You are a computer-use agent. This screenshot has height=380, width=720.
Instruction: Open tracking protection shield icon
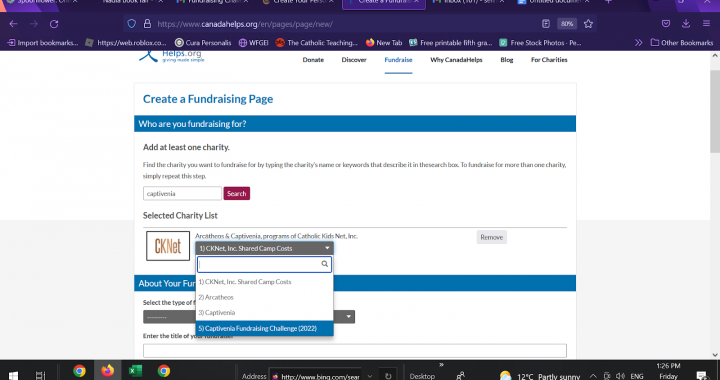coord(132,24)
